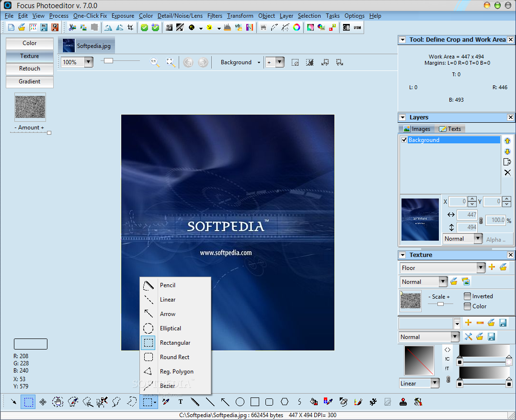Click the zoom slider handle

click(x=108, y=60)
